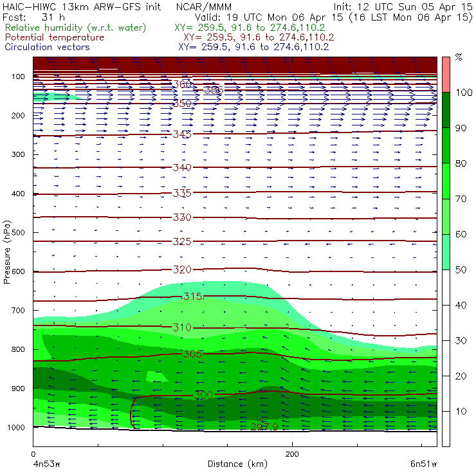Click the red XY= coordinates line
Image resolution: width=476 pixels, height=476 pixels.
pos(259,37)
